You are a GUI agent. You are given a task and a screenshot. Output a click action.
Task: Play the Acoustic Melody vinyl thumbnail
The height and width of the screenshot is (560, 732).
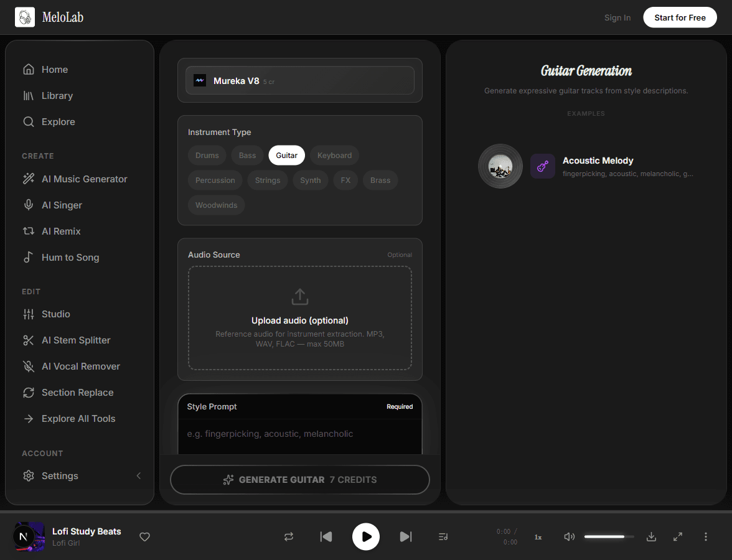click(x=500, y=166)
